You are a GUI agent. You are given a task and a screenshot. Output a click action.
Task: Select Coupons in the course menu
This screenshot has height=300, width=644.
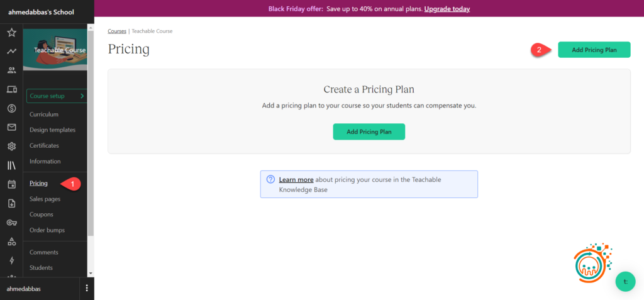pyautogui.click(x=42, y=214)
